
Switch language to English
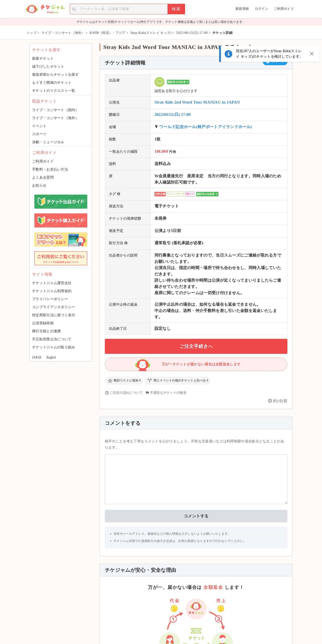click(51, 357)
